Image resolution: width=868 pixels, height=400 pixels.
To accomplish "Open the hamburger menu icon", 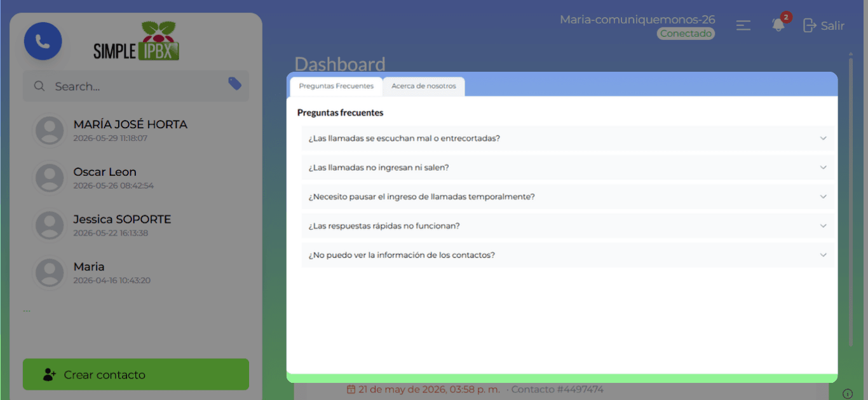I will coord(743,25).
